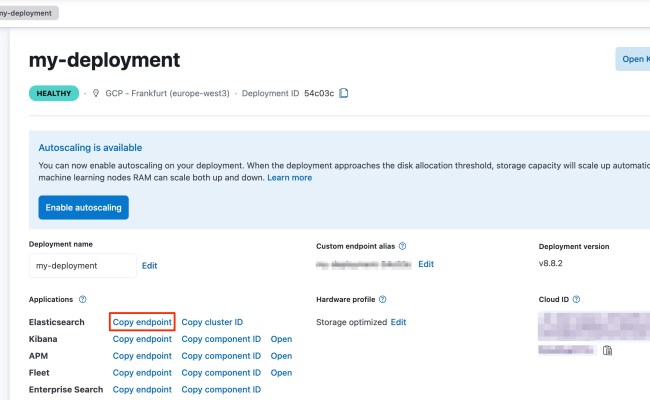This screenshot has height=400, width=650.
Task: Click the location pin icon before GCP - Frankfurt
Action: [x=96, y=93]
